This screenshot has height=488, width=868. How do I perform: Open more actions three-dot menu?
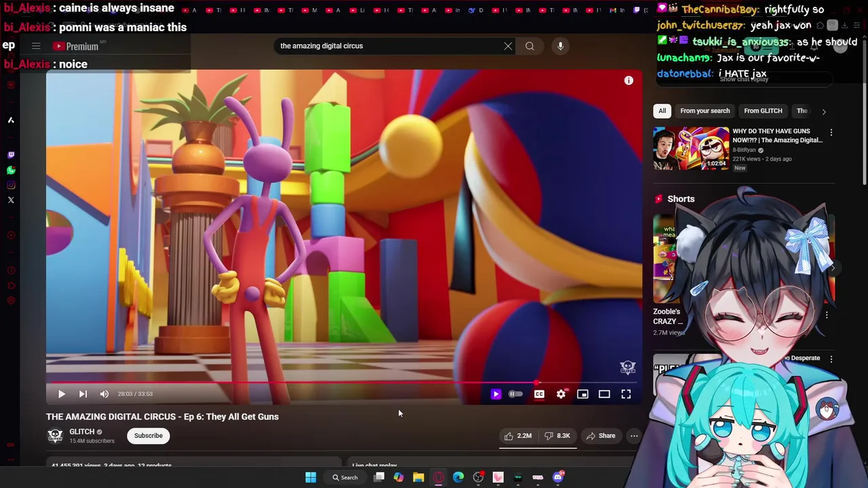pyautogui.click(x=633, y=436)
